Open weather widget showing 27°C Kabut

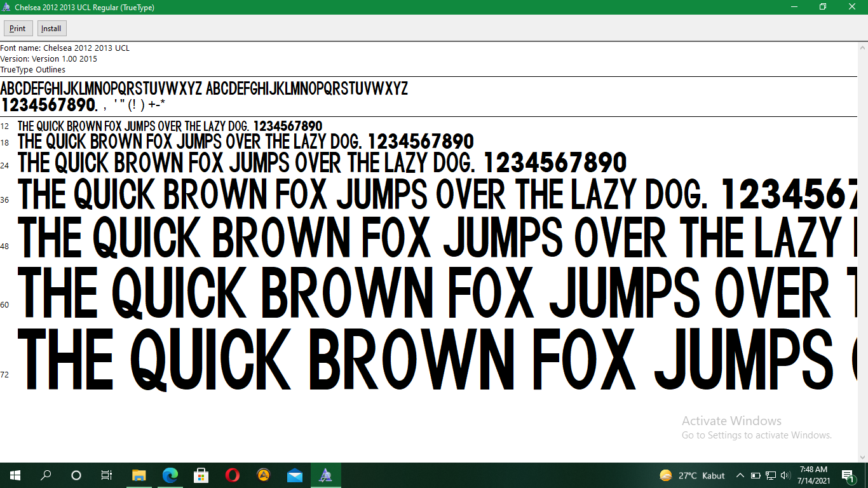(x=693, y=475)
